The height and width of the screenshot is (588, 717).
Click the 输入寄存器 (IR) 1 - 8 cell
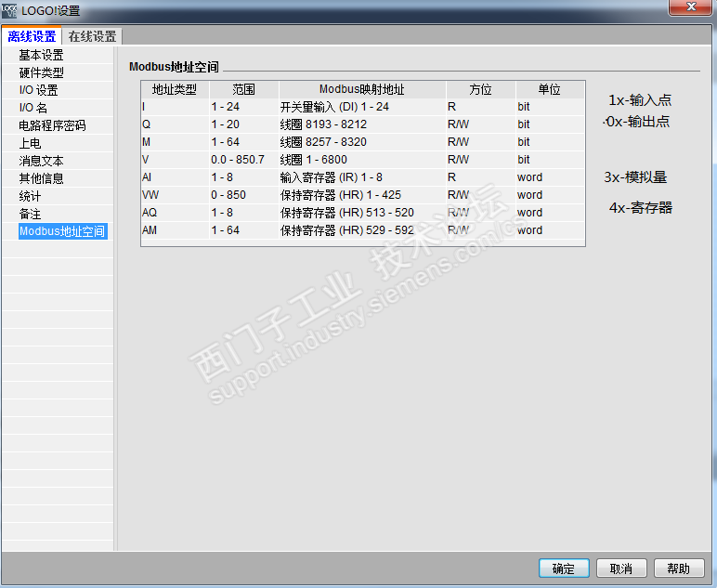coord(362,176)
